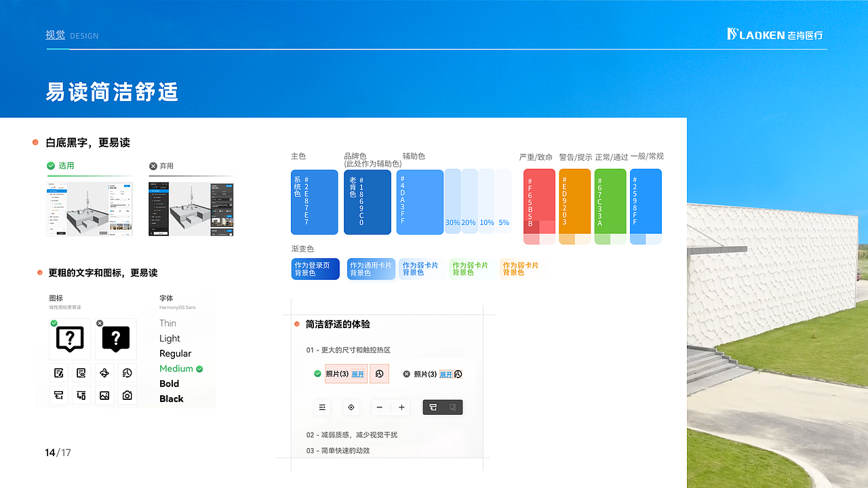Image resolution: width=868 pixels, height=488 pixels.
Task: Click green check before highlighted 照片(3)
Action: tap(317, 373)
